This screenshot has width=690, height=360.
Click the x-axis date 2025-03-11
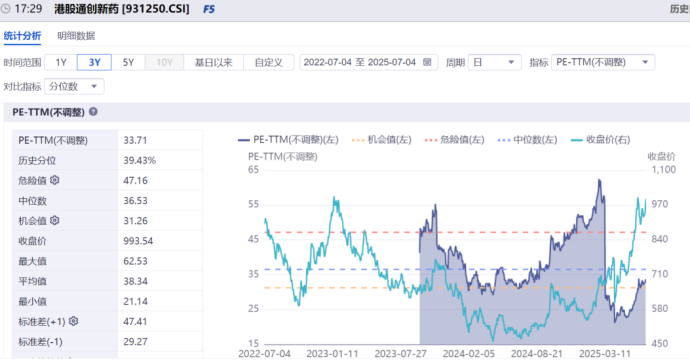605,354
